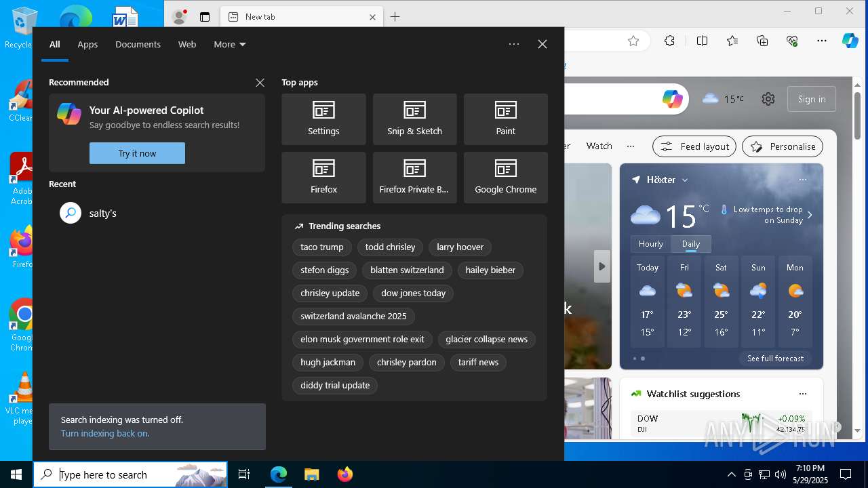The width and height of the screenshot is (868, 488).
Task: Launch Google Chrome from Top apps
Action: [505, 178]
